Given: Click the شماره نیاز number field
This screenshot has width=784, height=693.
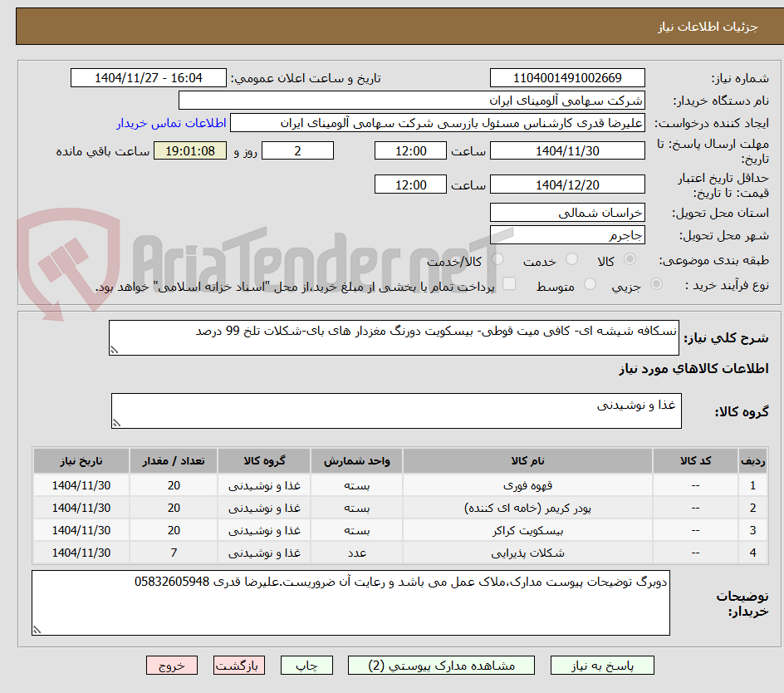Looking at the screenshot, I should click(567, 78).
